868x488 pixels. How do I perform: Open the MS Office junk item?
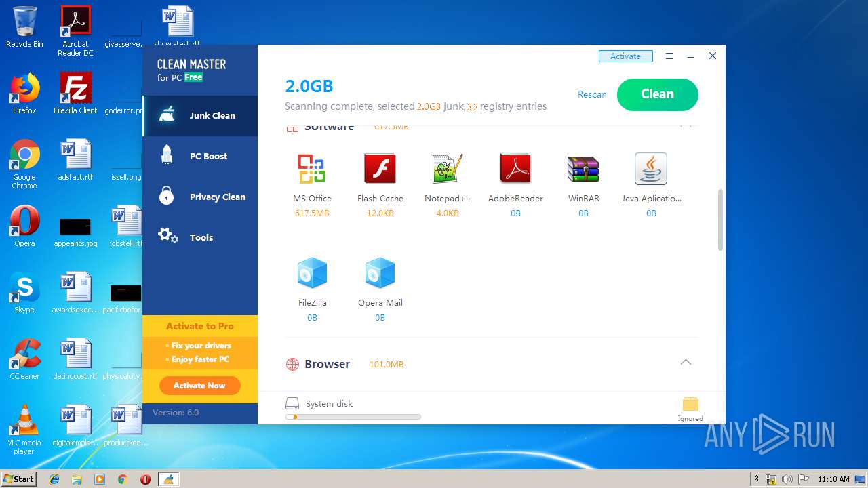coord(312,169)
